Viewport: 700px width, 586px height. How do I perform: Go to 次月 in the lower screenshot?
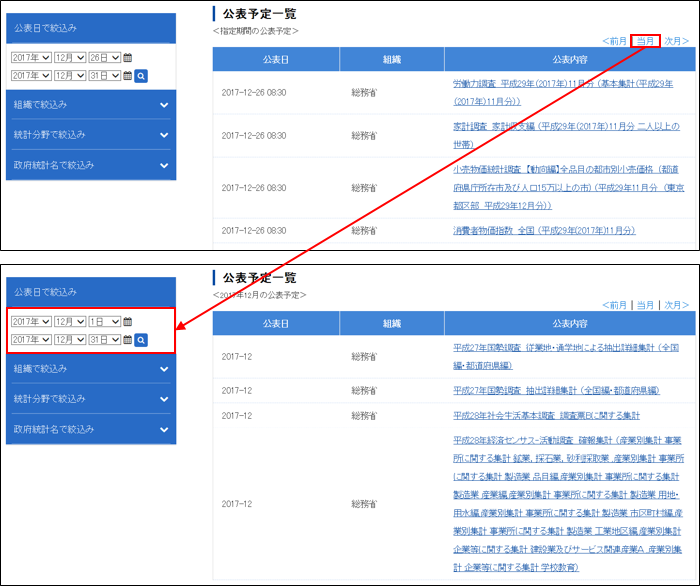[677, 305]
